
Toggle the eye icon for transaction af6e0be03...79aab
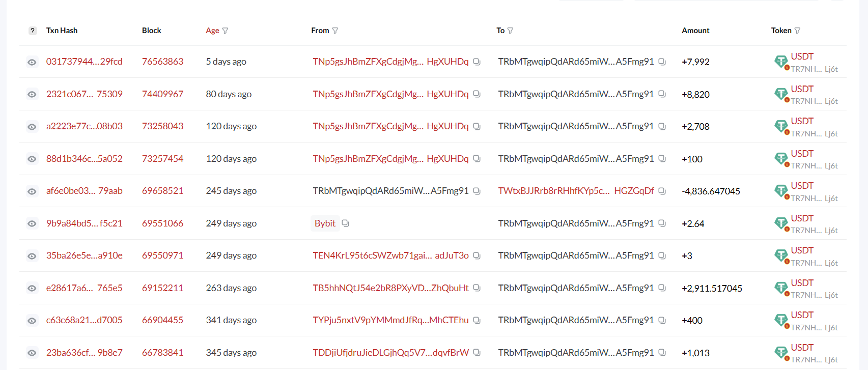click(x=32, y=191)
